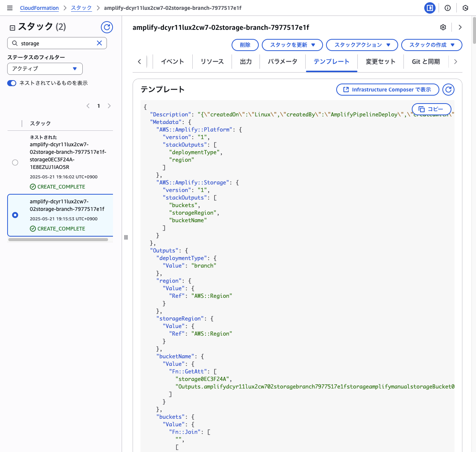Click the "deploymentType" key under Outputs
The width and height of the screenshot is (476, 452).
pos(182,258)
